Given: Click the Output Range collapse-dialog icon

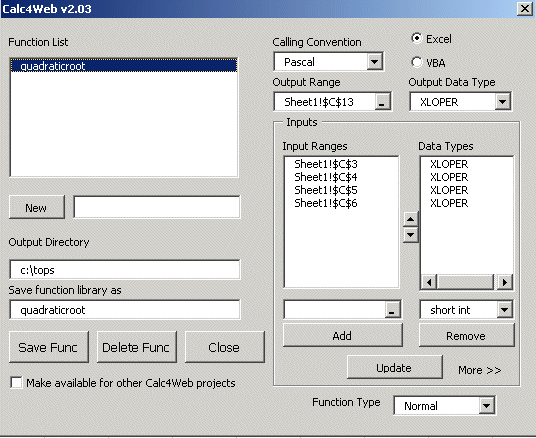Looking at the screenshot, I should pos(382,102).
